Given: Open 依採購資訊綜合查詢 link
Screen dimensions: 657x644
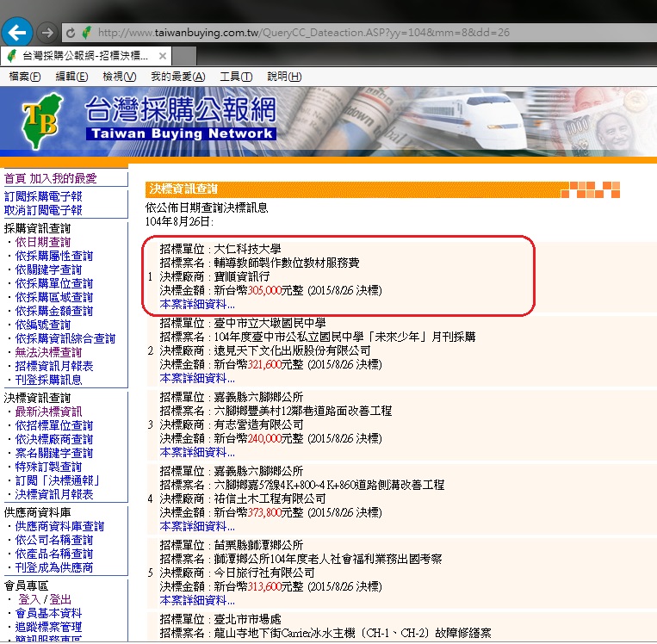Looking at the screenshot, I should click(65, 338).
